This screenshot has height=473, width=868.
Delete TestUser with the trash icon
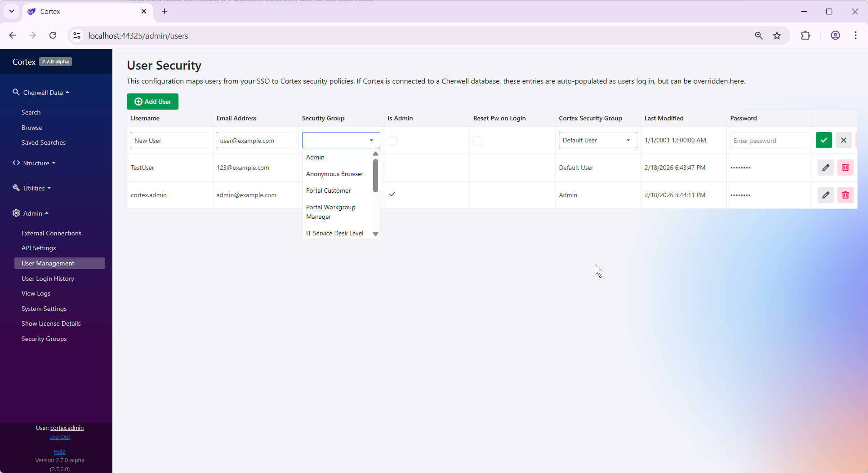click(x=846, y=167)
